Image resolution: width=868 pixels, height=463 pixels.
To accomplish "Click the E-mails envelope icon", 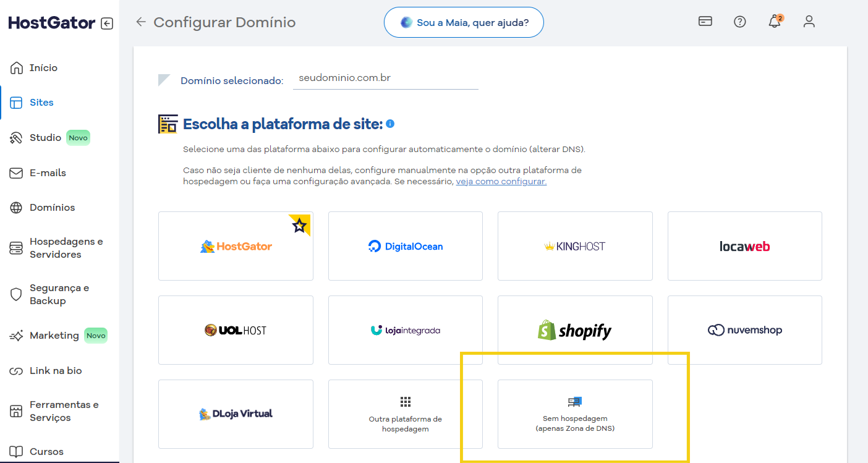I will [x=17, y=173].
